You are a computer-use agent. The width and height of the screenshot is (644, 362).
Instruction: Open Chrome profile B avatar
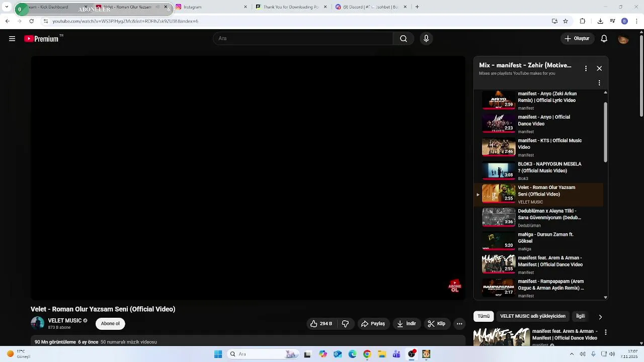pos(624,21)
